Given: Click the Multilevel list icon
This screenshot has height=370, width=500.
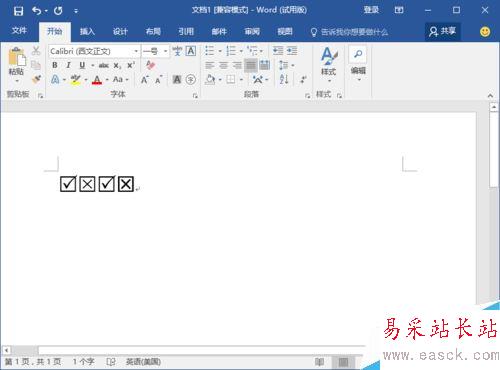Looking at the screenshot, I should coord(253,51).
